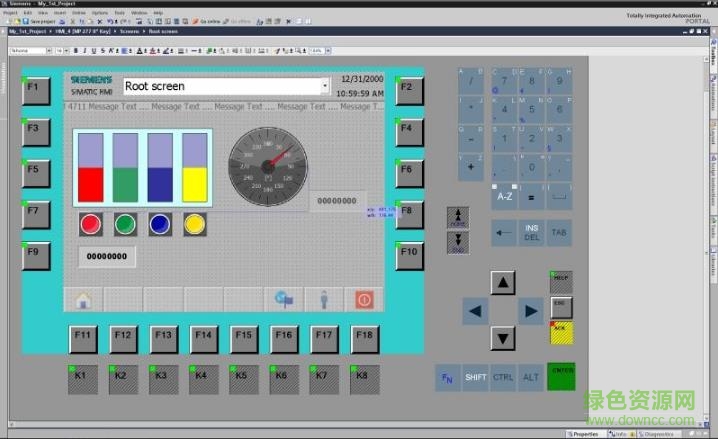This screenshot has height=439, width=718.
Task: Click the Home icon in HMI bottom bar
Action: click(83, 299)
